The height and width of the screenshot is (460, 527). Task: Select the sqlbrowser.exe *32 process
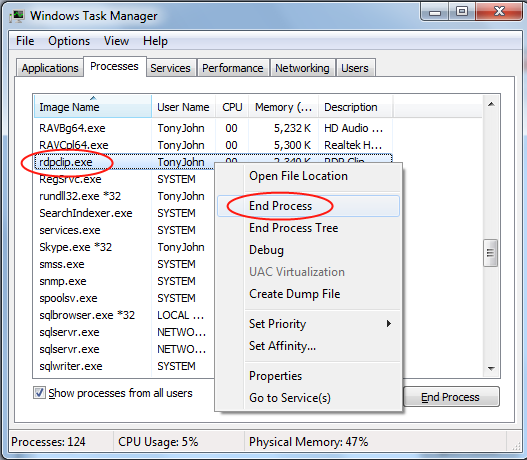click(87, 315)
